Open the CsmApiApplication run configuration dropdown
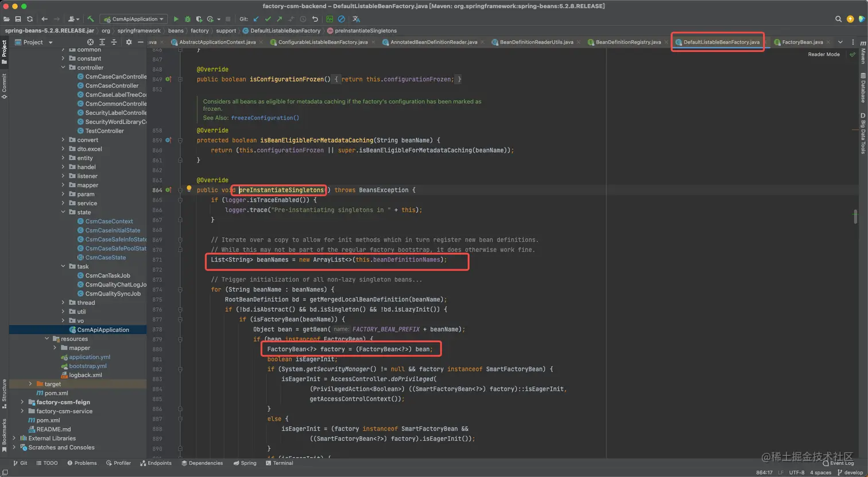 coord(134,19)
